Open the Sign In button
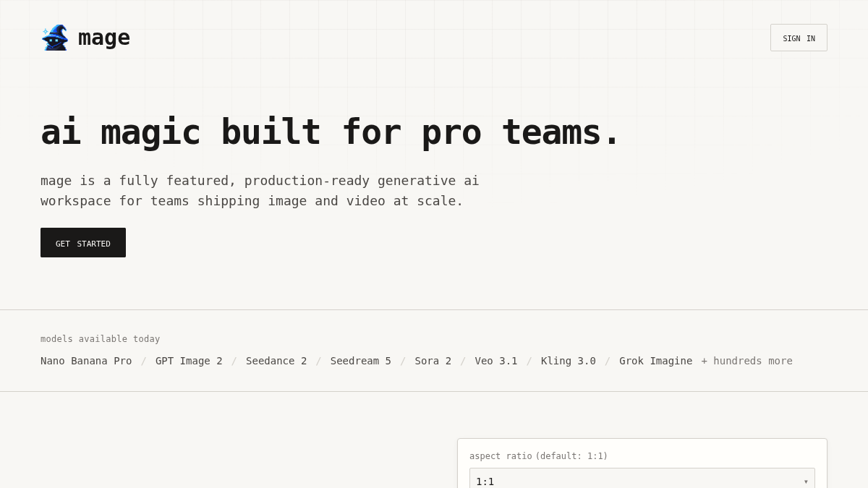 (799, 38)
